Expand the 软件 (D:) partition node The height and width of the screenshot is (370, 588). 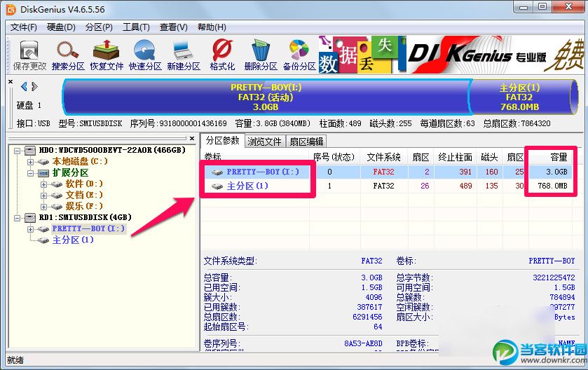pyautogui.click(x=43, y=184)
